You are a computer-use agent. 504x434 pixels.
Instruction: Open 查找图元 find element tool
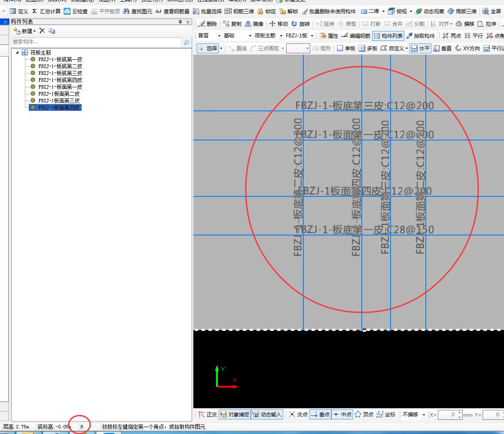pos(137,11)
